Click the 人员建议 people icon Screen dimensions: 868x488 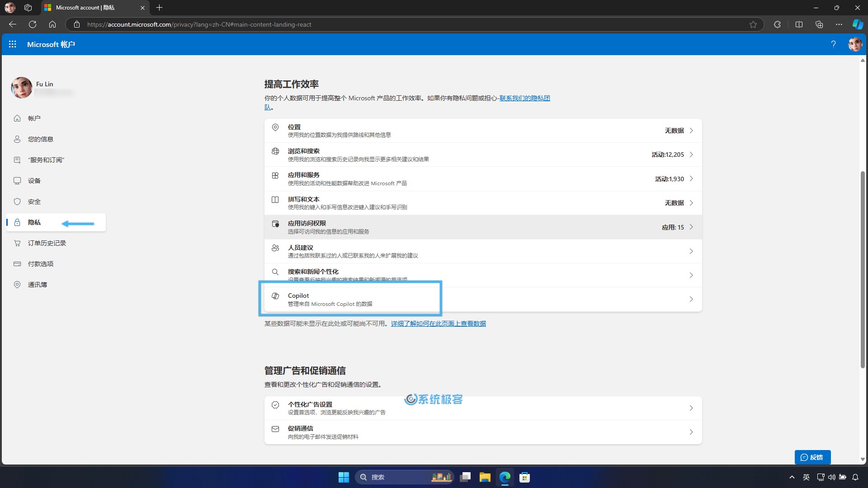click(x=275, y=248)
